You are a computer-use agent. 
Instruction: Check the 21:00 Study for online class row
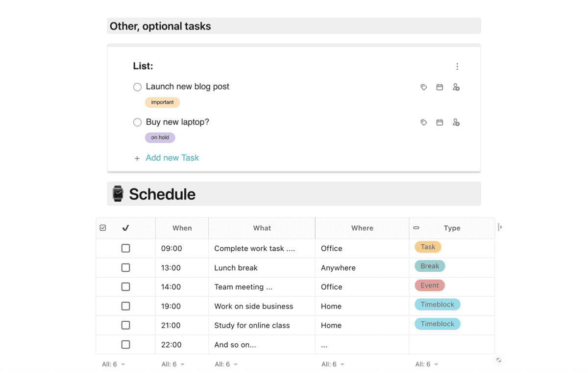(x=125, y=325)
